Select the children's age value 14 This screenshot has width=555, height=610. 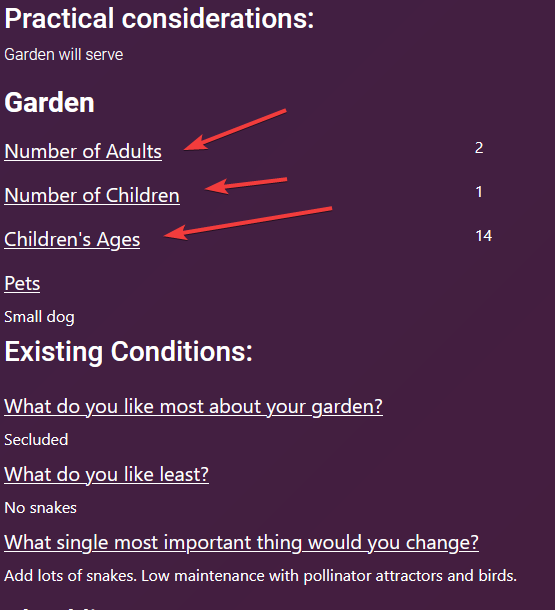click(x=484, y=236)
